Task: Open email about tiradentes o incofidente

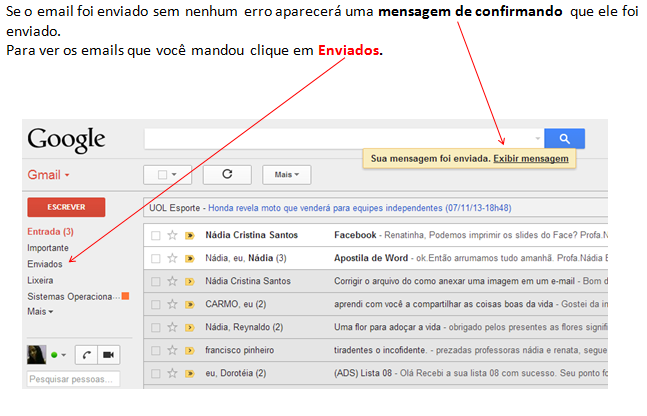Action: pyautogui.click(x=380, y=350)
